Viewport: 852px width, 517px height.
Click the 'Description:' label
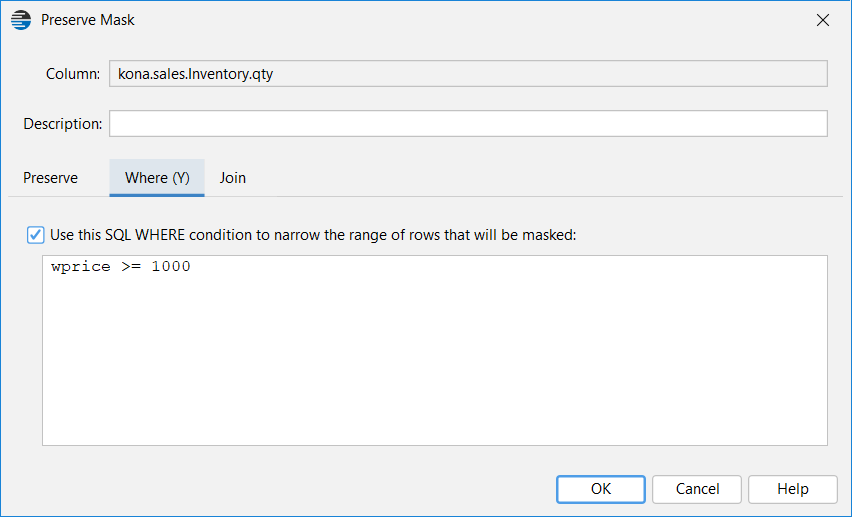coord(62,123)
